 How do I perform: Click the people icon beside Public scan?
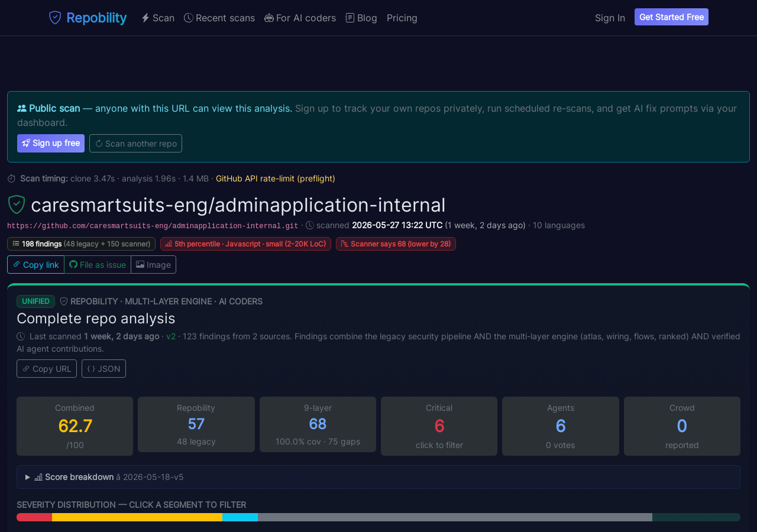coord(22,108)
